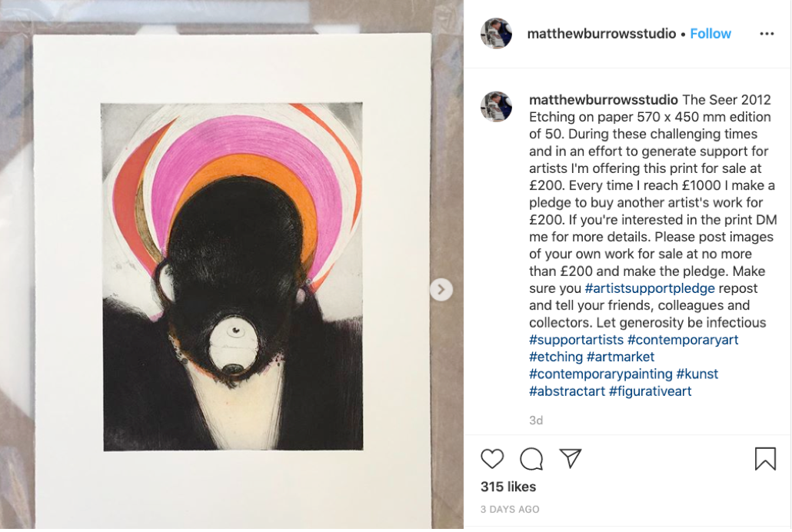Share the post via paper plane icon
Image resolution: width=792 pixels, height=532 pixels.
tap(571, 458)
